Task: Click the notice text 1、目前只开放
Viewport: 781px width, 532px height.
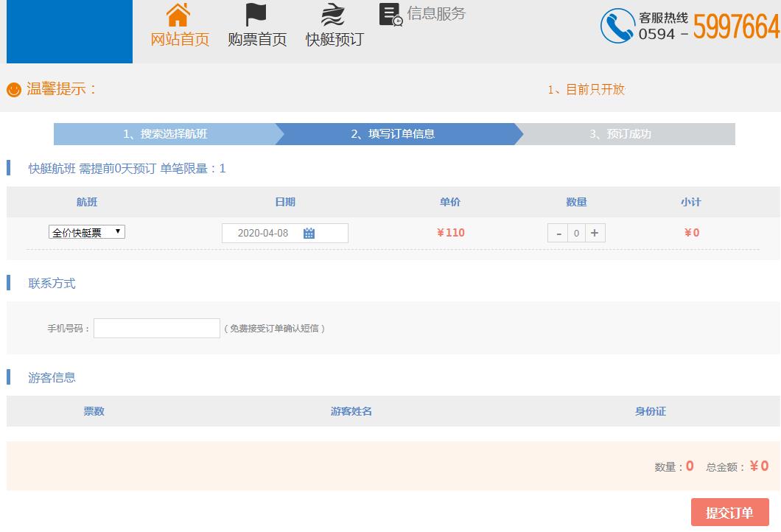Action: pyautogui.click(x=586, y=90)
